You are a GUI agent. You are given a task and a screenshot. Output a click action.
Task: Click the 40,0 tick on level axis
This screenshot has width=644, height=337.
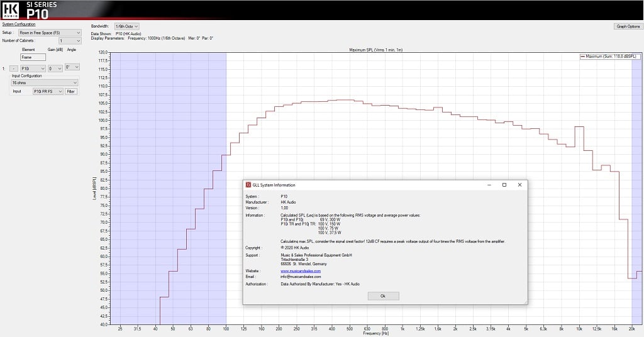tap(103, 324)
